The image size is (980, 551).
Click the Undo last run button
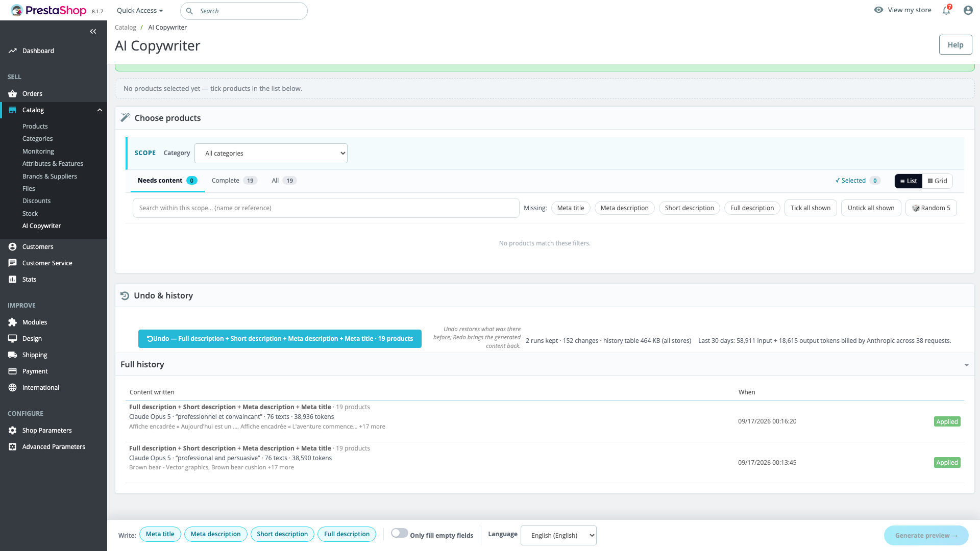coord(280,339)
